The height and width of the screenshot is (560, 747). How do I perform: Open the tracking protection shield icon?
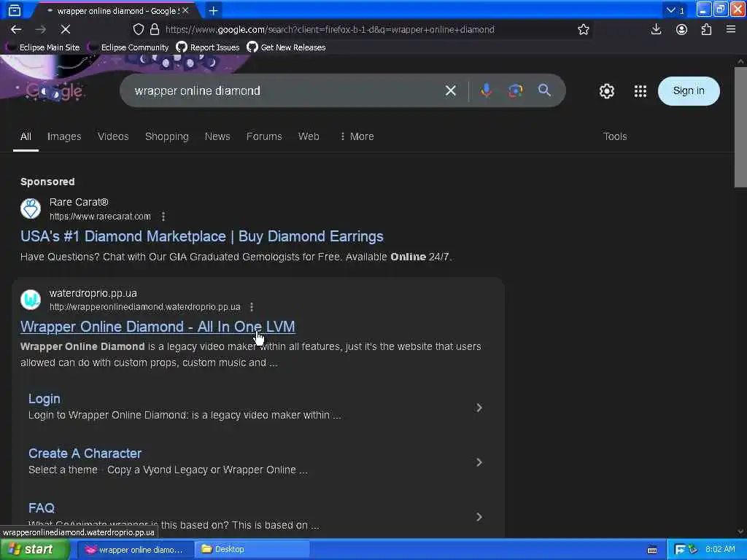tap(138, 29)
